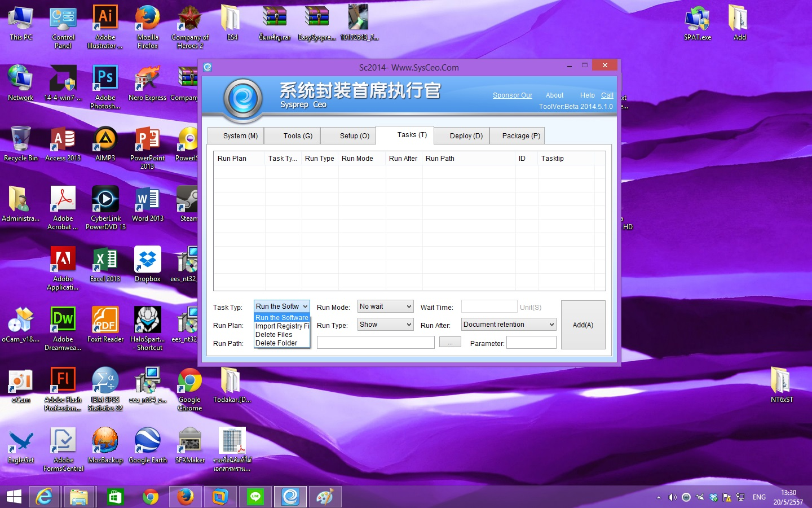
Task: Open the Add folder on desktop
Action: coord(739,24)
